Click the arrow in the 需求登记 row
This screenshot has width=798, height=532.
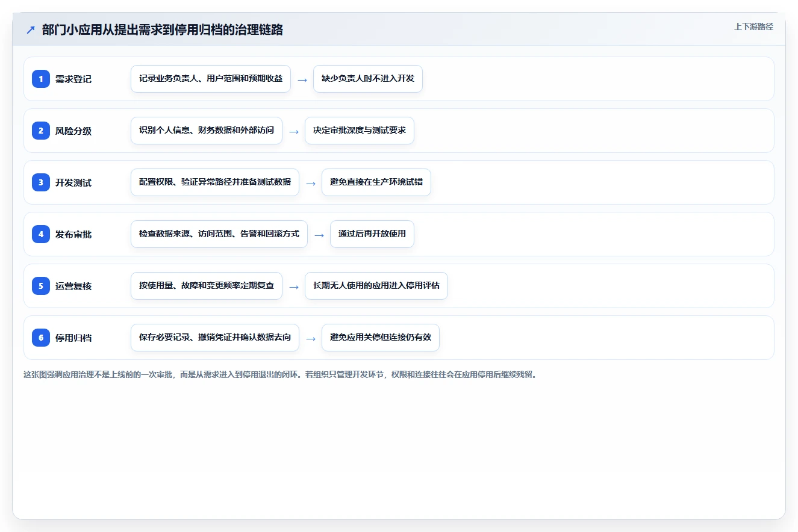click(x=302, y=79)
